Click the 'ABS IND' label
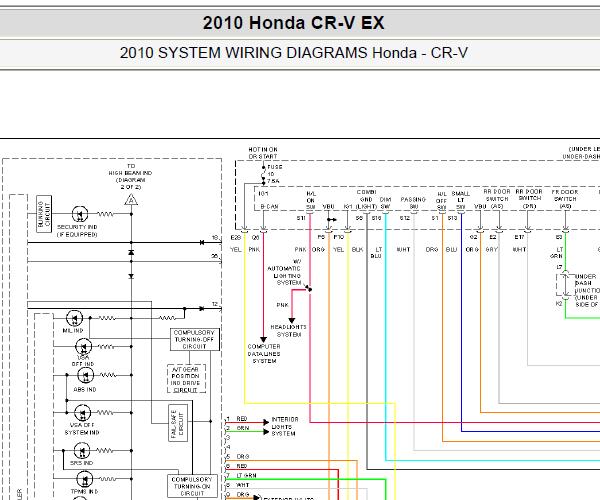The height and width of the screenshot is (500, 600). coord(85,389)
